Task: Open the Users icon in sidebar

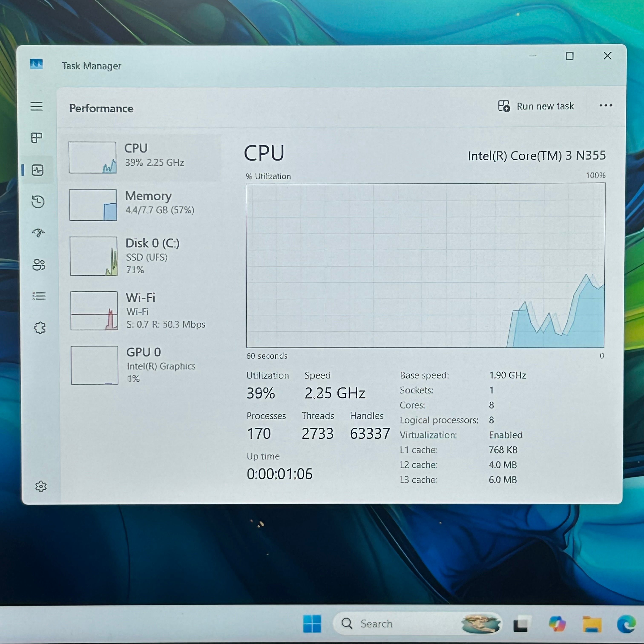Action: point(39,265)
